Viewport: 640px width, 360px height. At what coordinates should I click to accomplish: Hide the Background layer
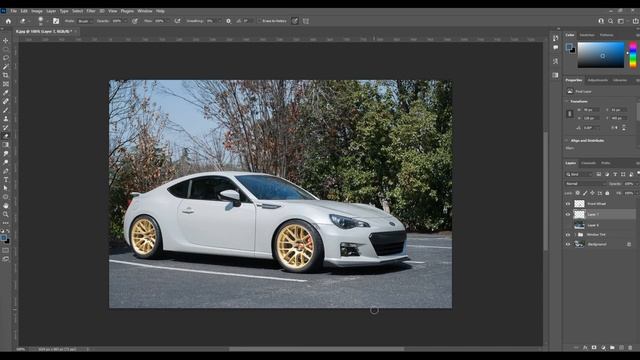(568, 244)
